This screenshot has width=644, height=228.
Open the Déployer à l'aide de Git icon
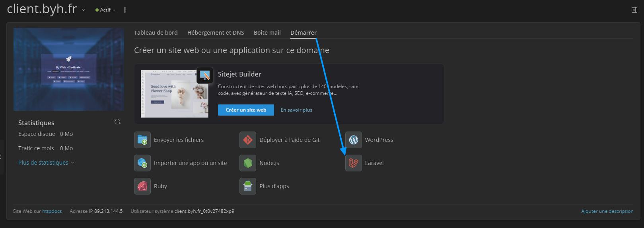(x=248, y=140)
